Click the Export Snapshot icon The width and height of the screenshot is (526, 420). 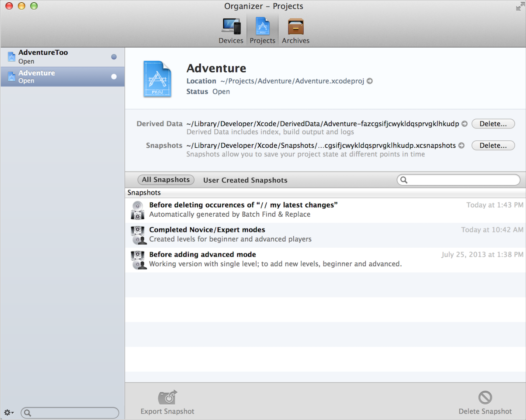(x=167, y=398)
